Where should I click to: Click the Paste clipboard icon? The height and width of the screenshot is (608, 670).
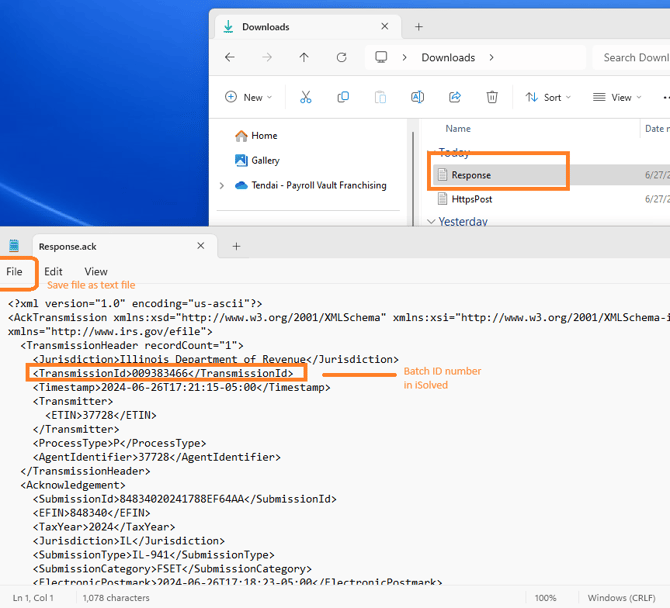click(380, 97)
